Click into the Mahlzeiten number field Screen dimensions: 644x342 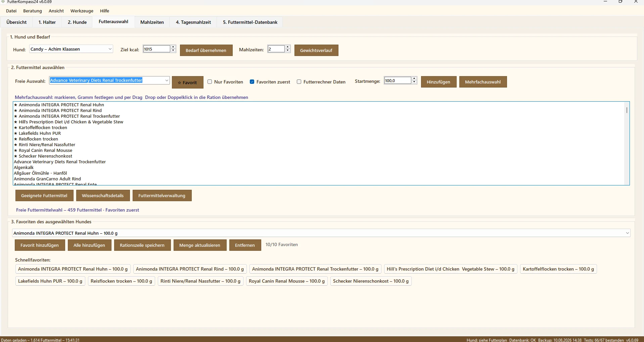276,49
